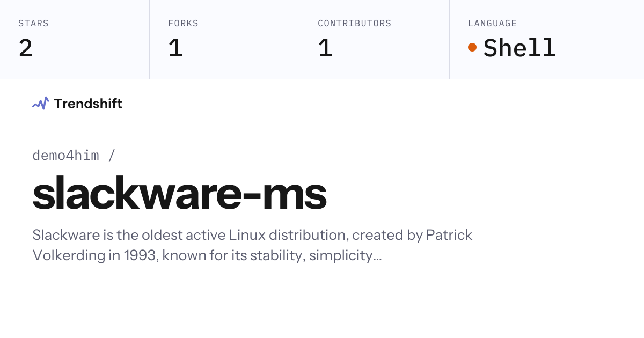644x338 pixels.
Task: Click the Trendshift waveform logo icon
Action: (x=40, y=103)
